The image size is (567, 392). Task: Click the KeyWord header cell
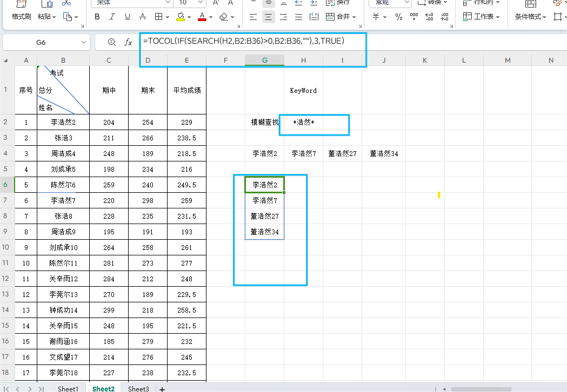[x=303, y=90]
